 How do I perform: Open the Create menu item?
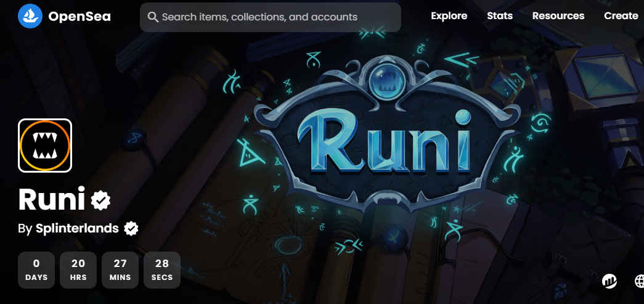(x=621, y=15)
